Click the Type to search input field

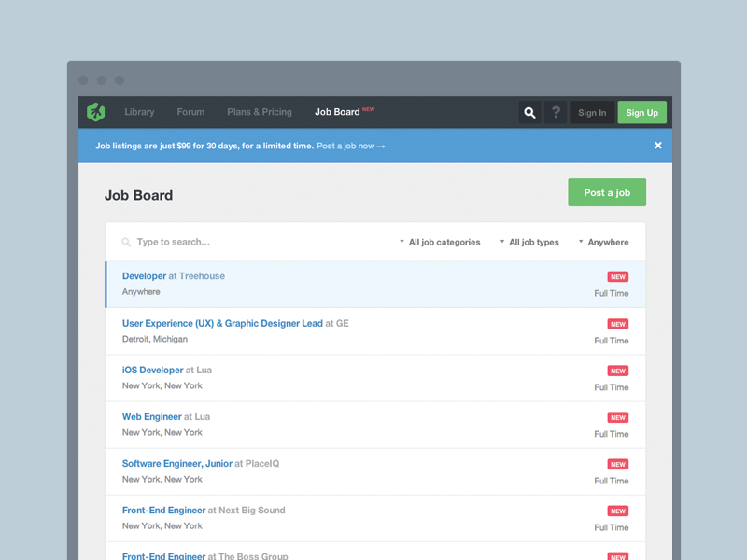pos(187,242)
